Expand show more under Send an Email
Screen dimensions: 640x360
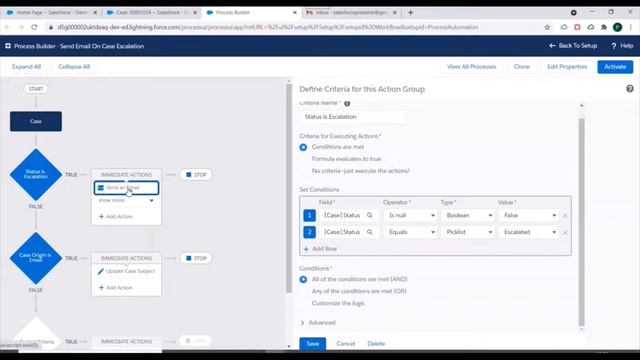[x=126, y=200]
